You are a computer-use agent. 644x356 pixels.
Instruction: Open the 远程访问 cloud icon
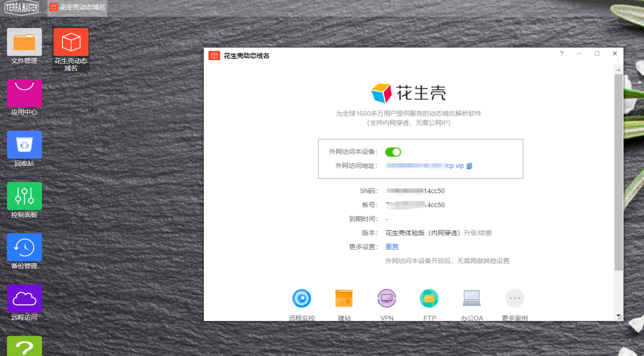click(x=24, y=299)
